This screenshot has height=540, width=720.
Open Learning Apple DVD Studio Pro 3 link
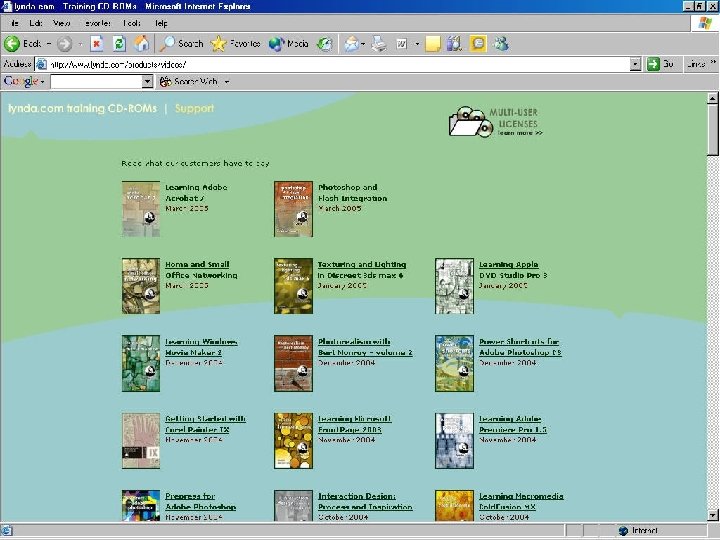point(513,270)
